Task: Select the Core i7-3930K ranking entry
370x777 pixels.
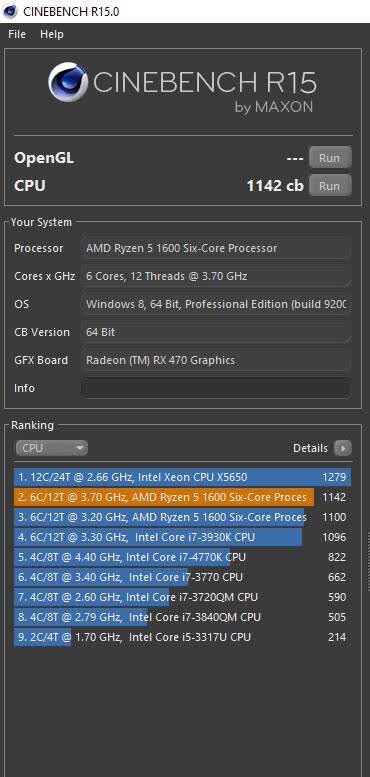Action: click(182, 537)
